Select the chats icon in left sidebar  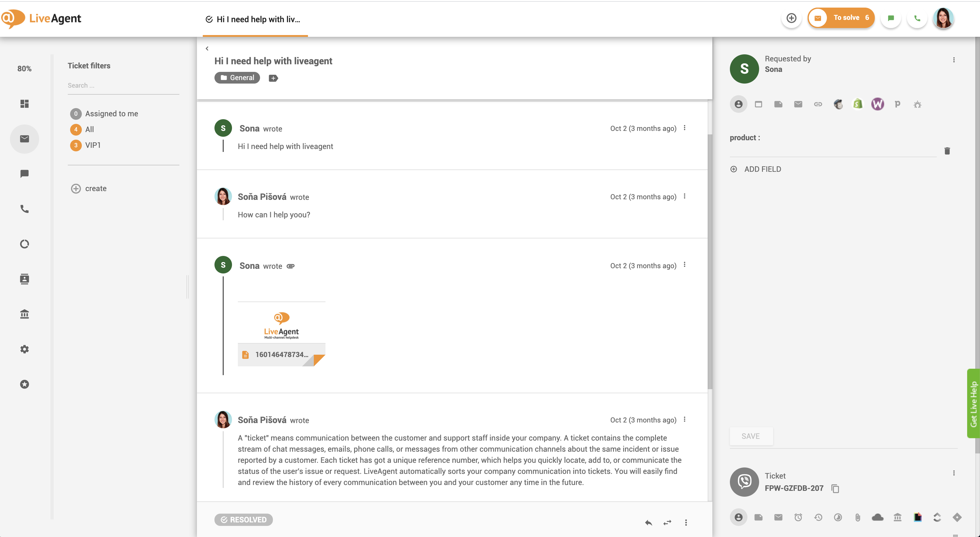[24, 174]
